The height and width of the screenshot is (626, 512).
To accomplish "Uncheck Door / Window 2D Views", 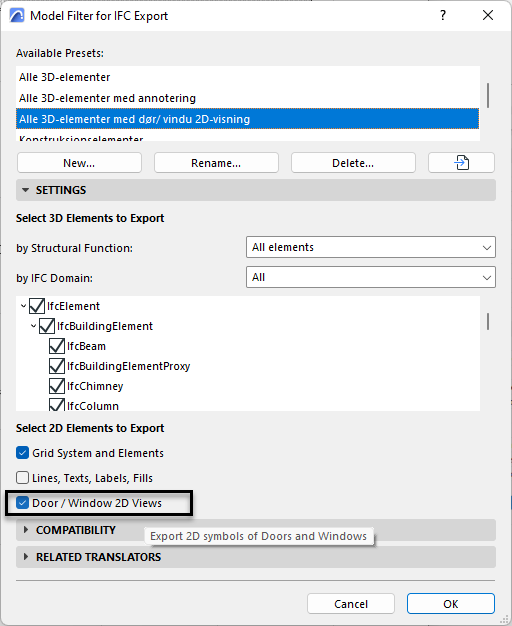I will [x=22, y=503].
